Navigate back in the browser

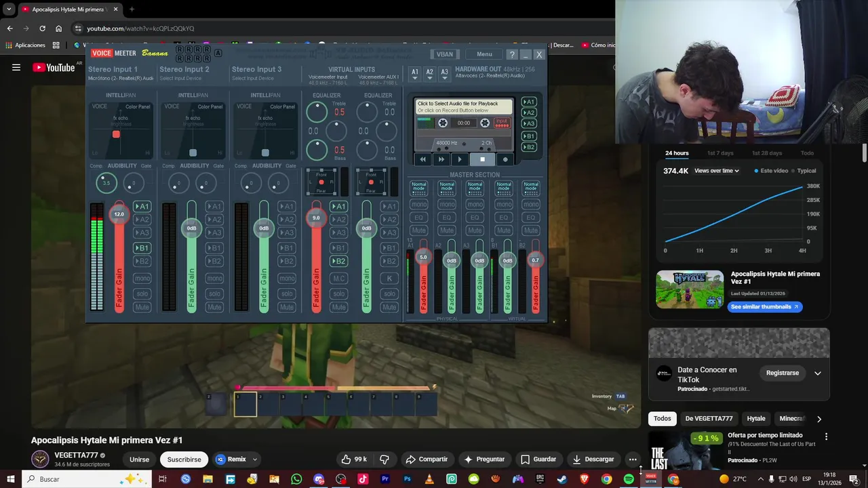[x=9, y=28]
